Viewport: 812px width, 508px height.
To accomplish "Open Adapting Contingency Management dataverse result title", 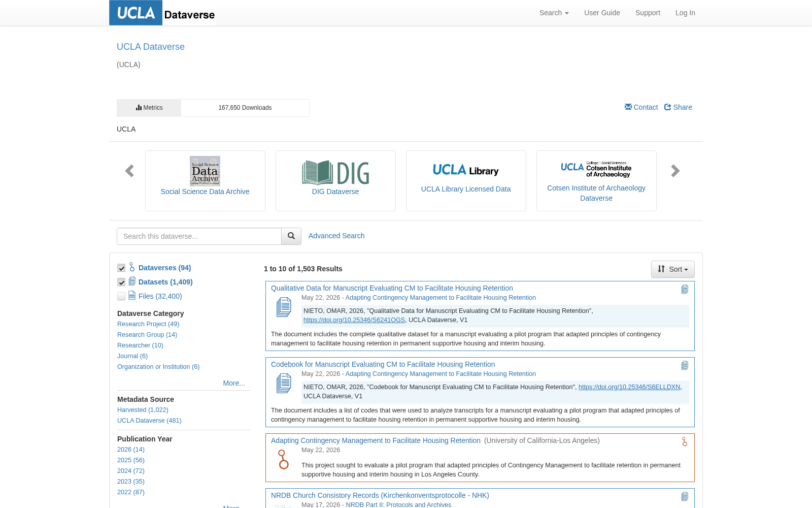I will tap(376, 440).
